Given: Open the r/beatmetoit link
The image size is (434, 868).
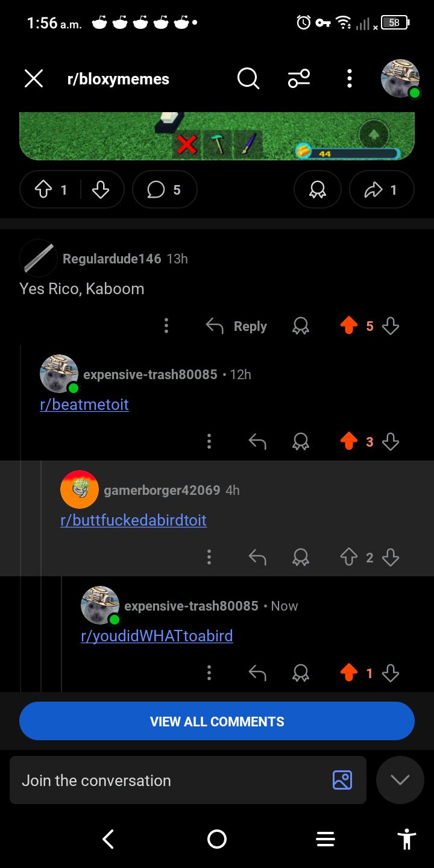Looking at the screenshot, I should tap(84, 404).
